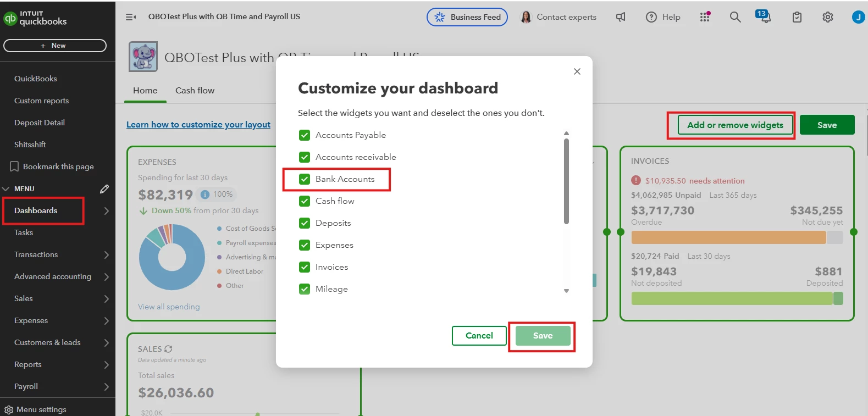This screenshot has height=416, width=868.
Task: Click the Menu settings gear icon
Action: pyautogui.click(x=9, y=409)
